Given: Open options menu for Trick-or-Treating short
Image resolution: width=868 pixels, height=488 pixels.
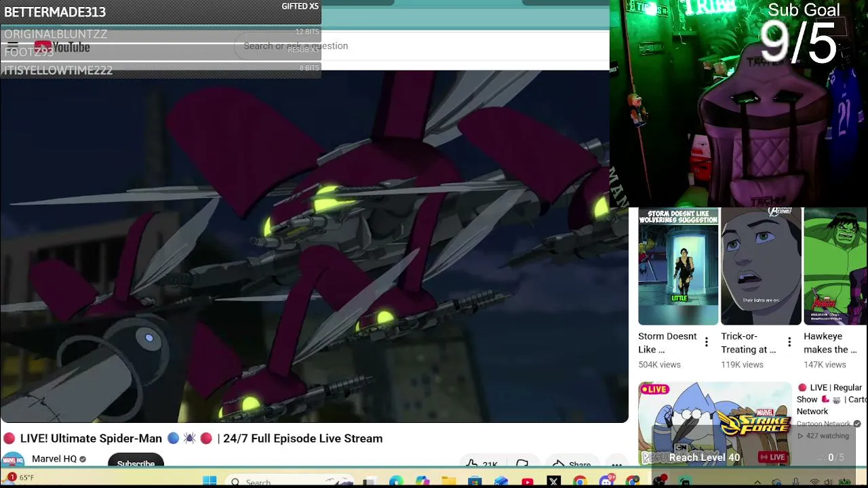Looking at the screenshot, I should [789, 343].
